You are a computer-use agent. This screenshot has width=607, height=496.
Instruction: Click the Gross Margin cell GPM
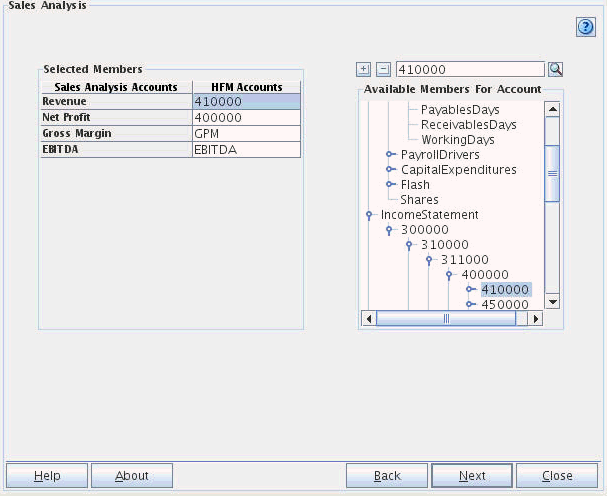click(x=246, y=134)
